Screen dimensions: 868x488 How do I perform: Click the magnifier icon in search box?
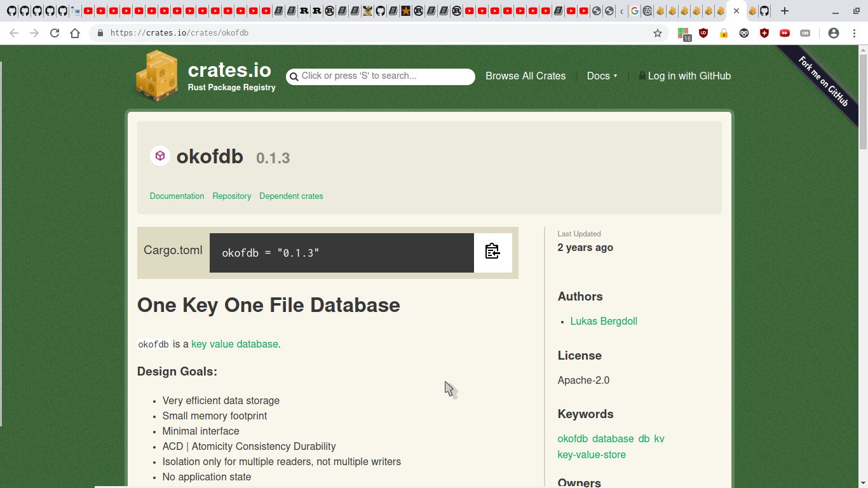294,77
